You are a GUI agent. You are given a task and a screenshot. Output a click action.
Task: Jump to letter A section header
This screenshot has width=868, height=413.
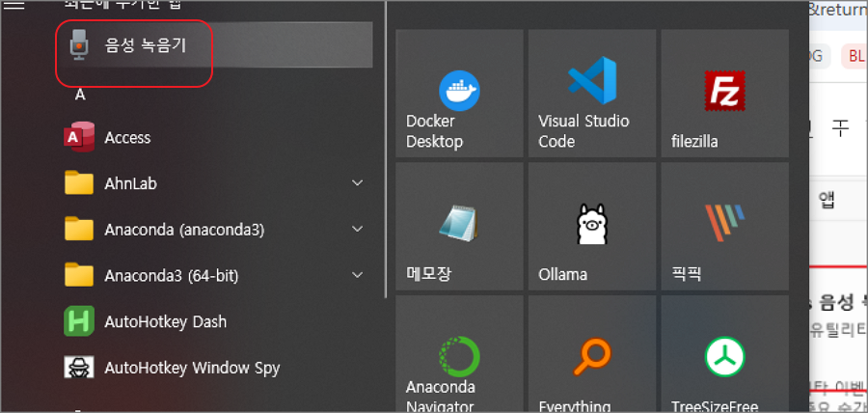pos(80,96)
